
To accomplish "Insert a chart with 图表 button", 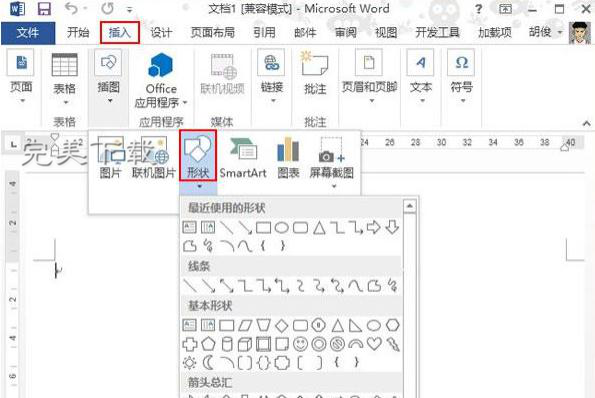I will (x=288, y=157).
